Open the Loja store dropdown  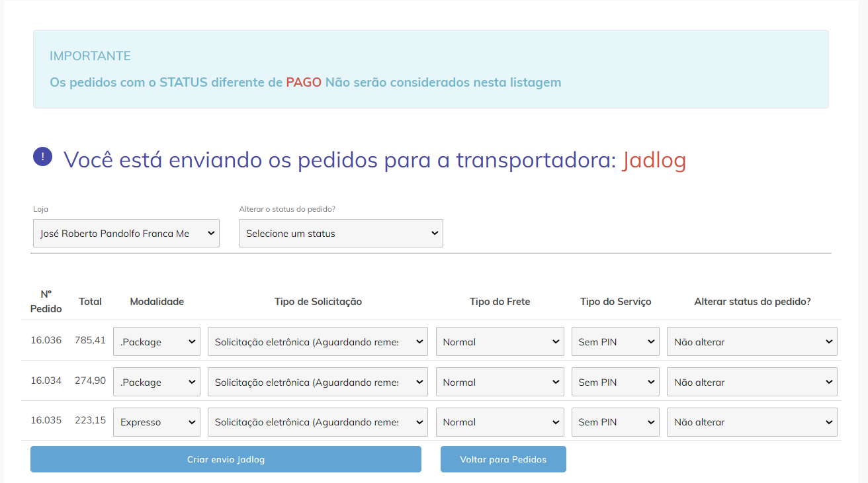tap(126, 233)
